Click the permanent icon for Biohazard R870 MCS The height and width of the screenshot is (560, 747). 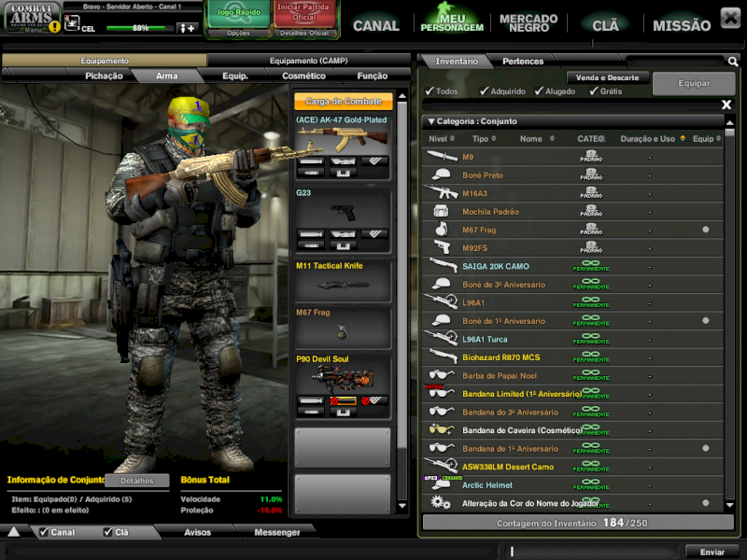pyautogui.click(x=591, y=357)
